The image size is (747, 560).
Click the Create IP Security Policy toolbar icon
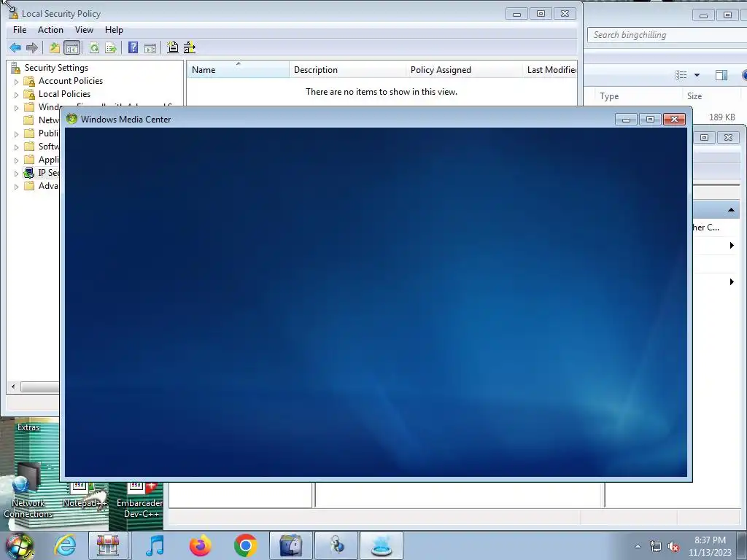coord(172,47)
